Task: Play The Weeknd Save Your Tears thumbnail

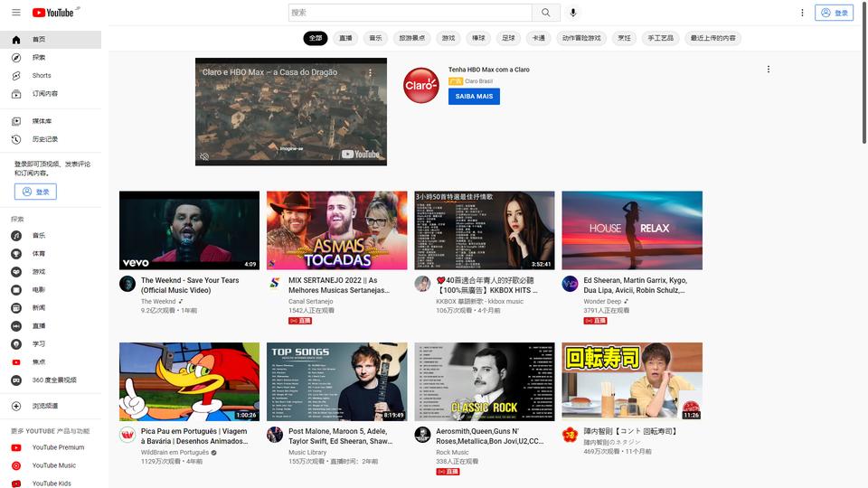Action: 189,230
